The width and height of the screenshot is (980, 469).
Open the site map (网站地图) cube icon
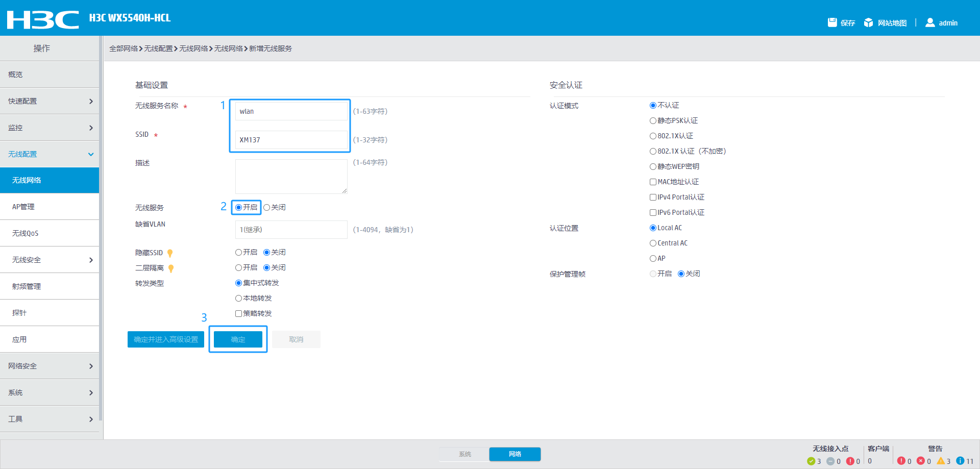[868, 22]
